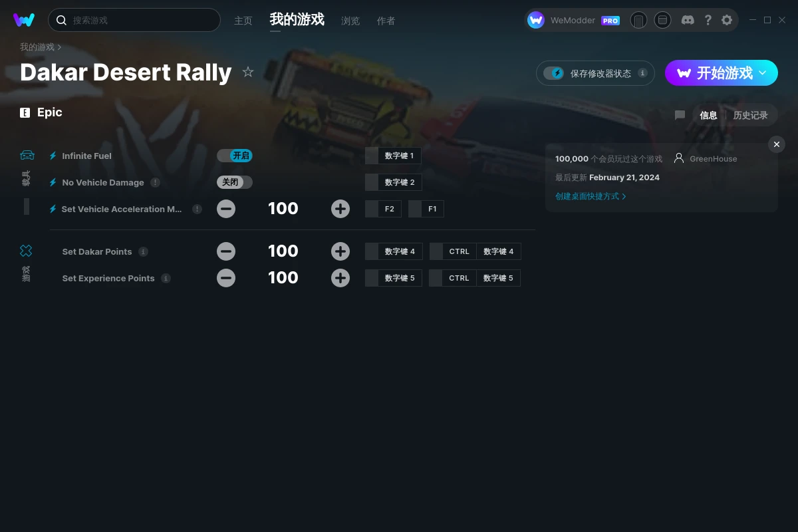Click the 搜索游戏 search field

(x=134, y=20)
